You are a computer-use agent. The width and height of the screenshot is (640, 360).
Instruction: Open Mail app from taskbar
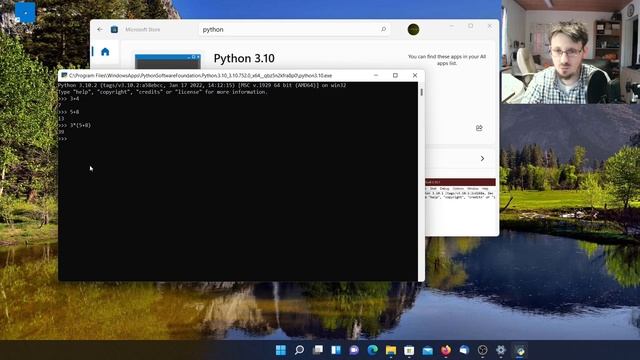(427, 350)
